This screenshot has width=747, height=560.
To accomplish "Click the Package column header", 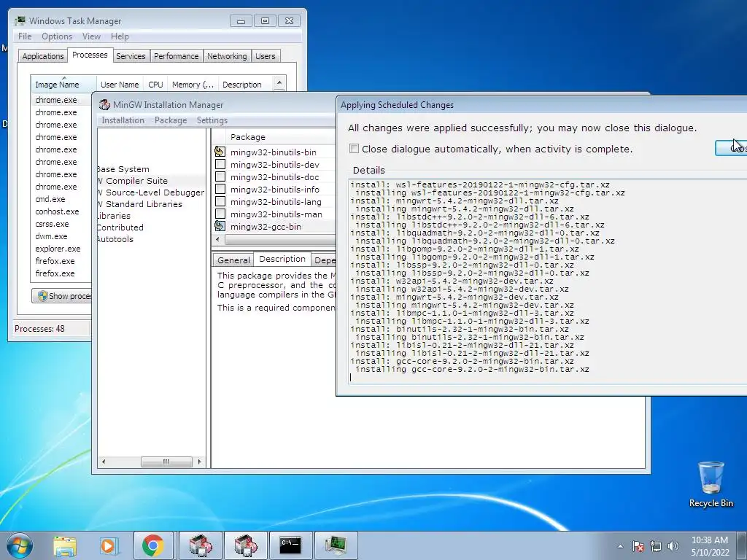I will (281, 137).
